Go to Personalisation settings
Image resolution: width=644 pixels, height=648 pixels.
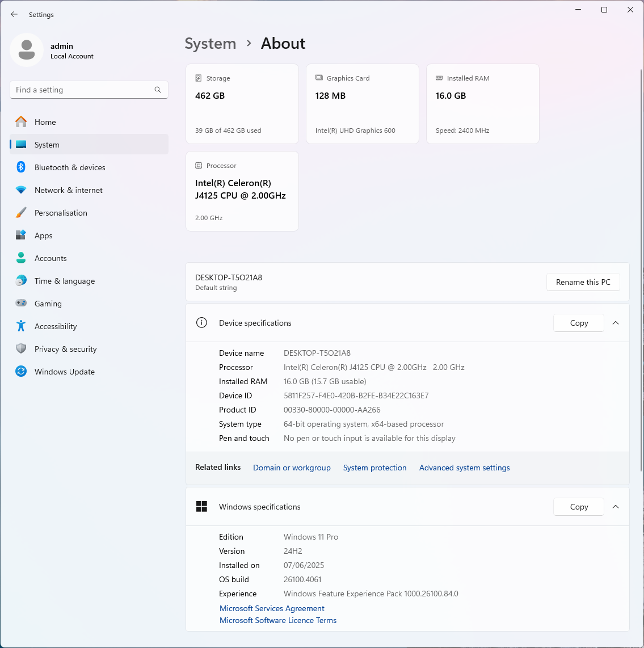[x=89, y=212]
